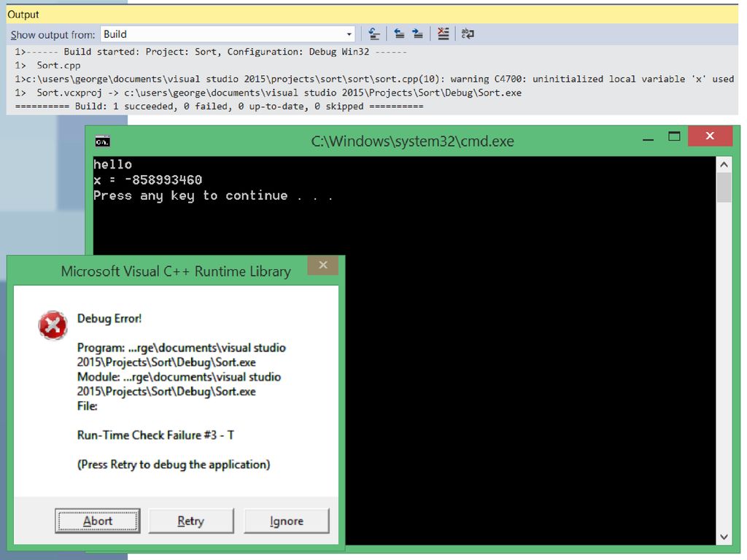This screenshot has width=747, height=560.
Task: Click the Find Message in Code icon in Output toolbar
Action: 374,34
